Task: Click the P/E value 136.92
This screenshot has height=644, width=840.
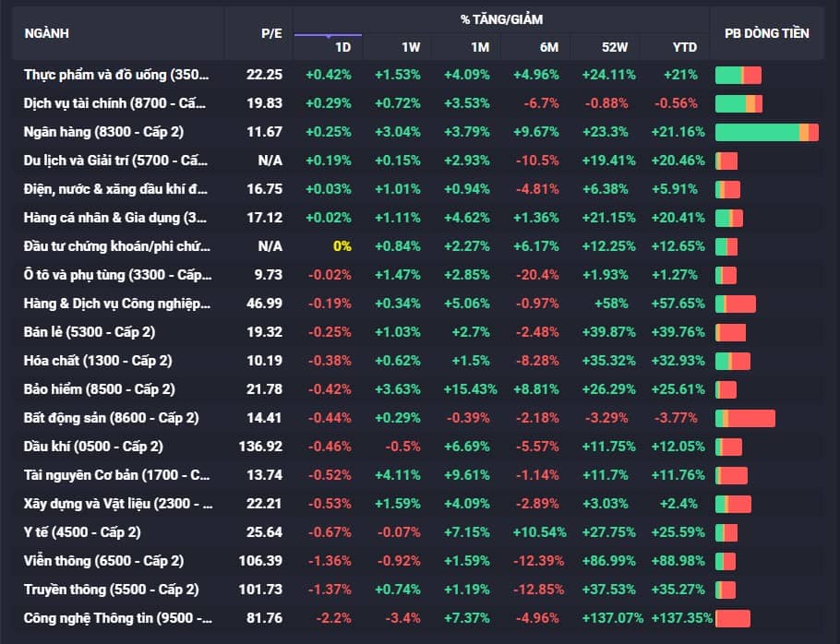Action: pyautogui.click(x=260, y=447)
